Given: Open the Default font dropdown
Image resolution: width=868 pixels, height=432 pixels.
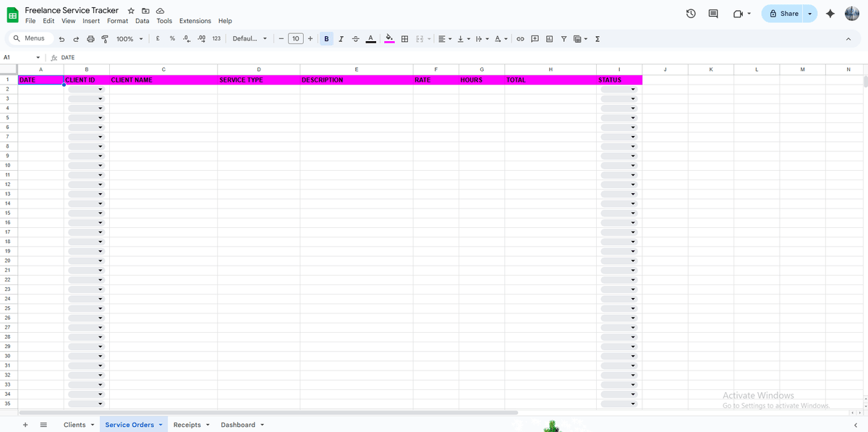Looking at the screenshot, I should [x=250, y=39].
